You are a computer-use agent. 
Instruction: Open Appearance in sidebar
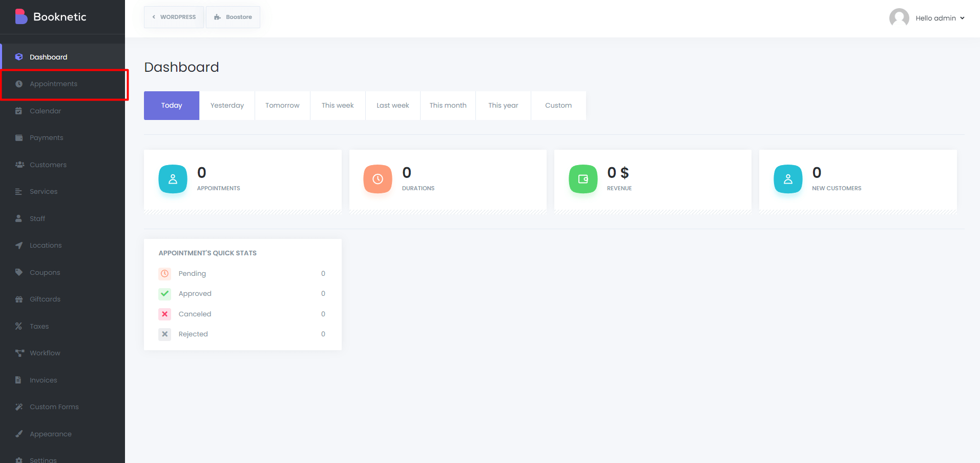62,434
